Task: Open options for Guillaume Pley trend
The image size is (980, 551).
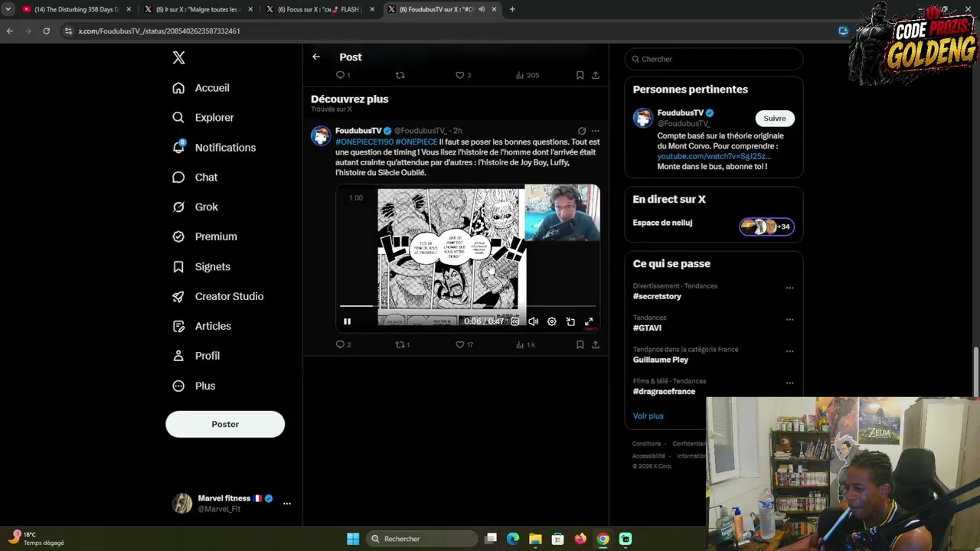Action: click(x=789, y=352)
